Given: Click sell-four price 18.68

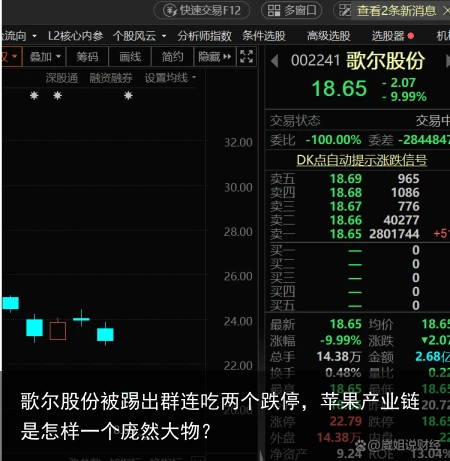Looking at the screenshot, I should click(x=346, y=192).
